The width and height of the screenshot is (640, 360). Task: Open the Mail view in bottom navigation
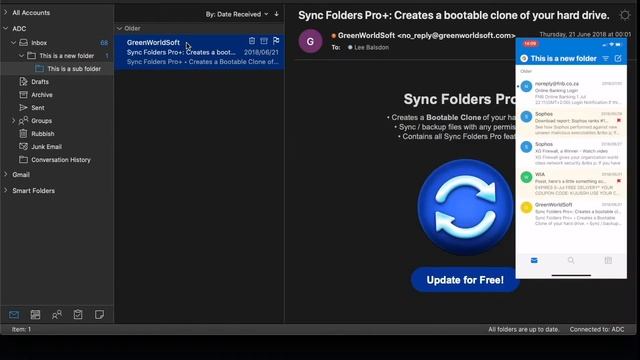(14, 315)
